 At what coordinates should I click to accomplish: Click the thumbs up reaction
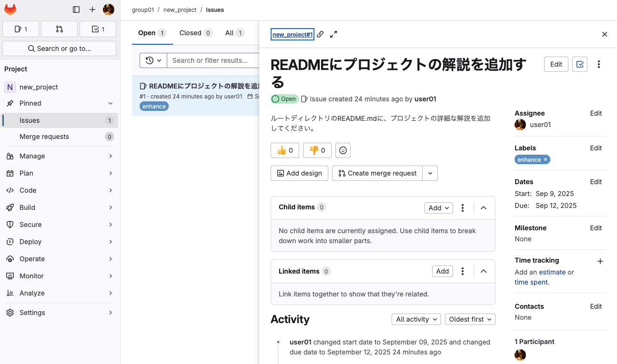tap(284, 150)
